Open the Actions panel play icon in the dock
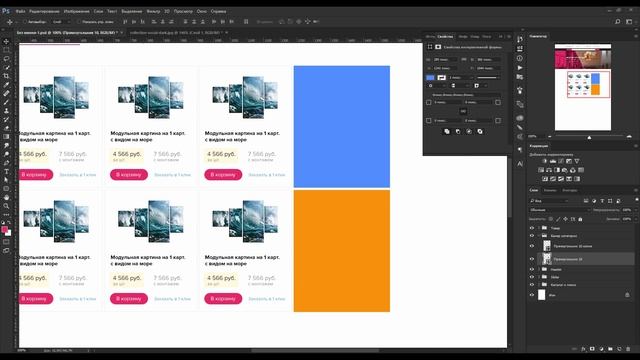The image size is (640, 360). [520, 68]
